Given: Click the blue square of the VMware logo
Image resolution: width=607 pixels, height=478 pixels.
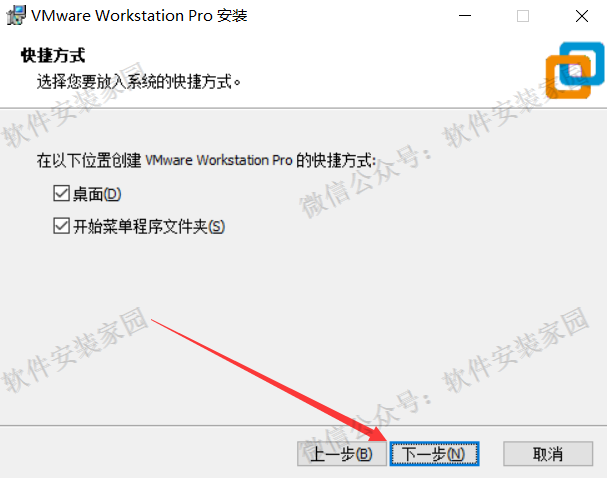Looking at the screenshot, I should pos(582,63).
